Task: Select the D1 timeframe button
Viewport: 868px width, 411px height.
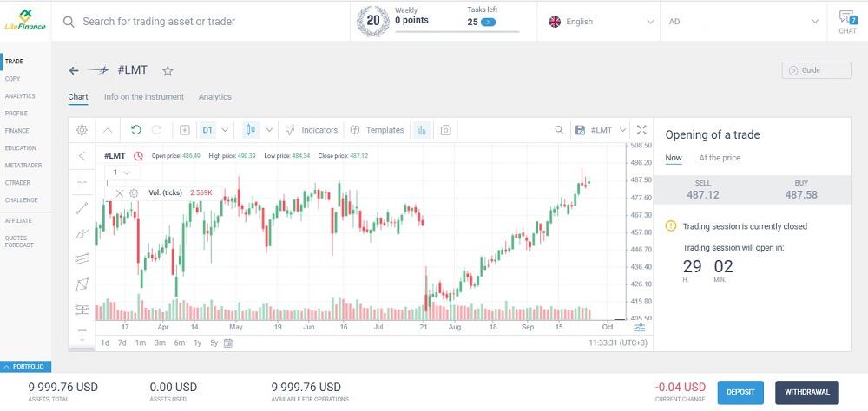Action: (x=207, y=131)
